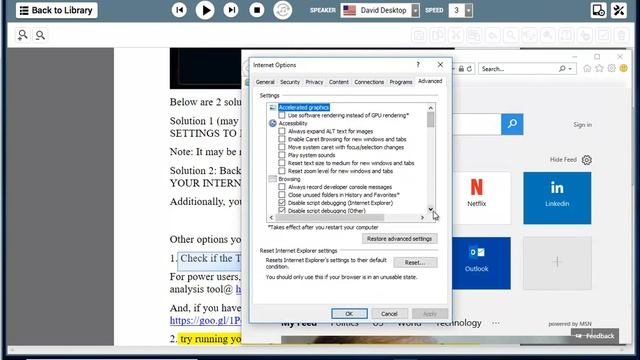
Task: Click the faded undo arrow icon
Action: click(x=492, y=36)
